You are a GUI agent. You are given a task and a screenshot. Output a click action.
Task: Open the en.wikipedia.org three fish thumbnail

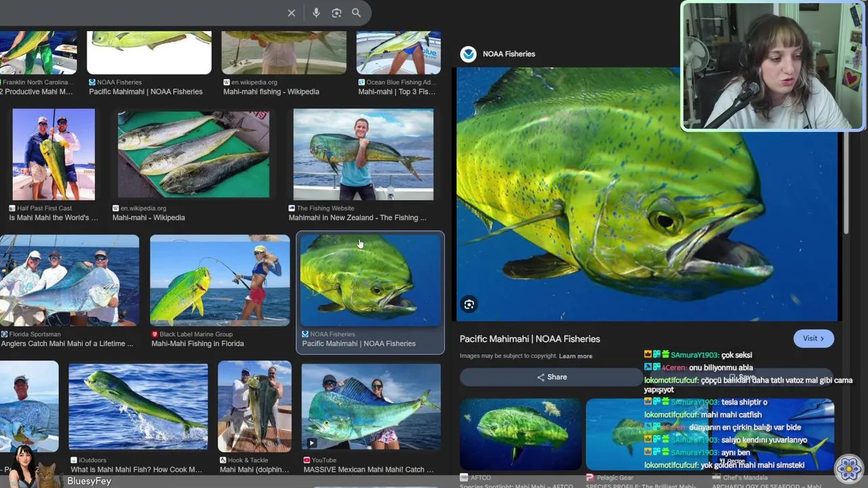click(193, 155)
